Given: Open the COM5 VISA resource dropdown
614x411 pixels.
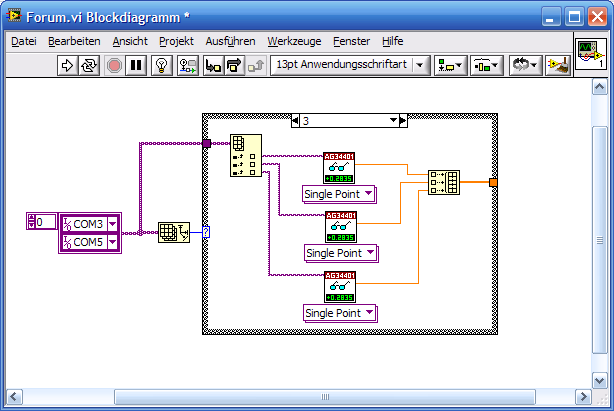Looking at the screenshot, I should coord(112,242).
